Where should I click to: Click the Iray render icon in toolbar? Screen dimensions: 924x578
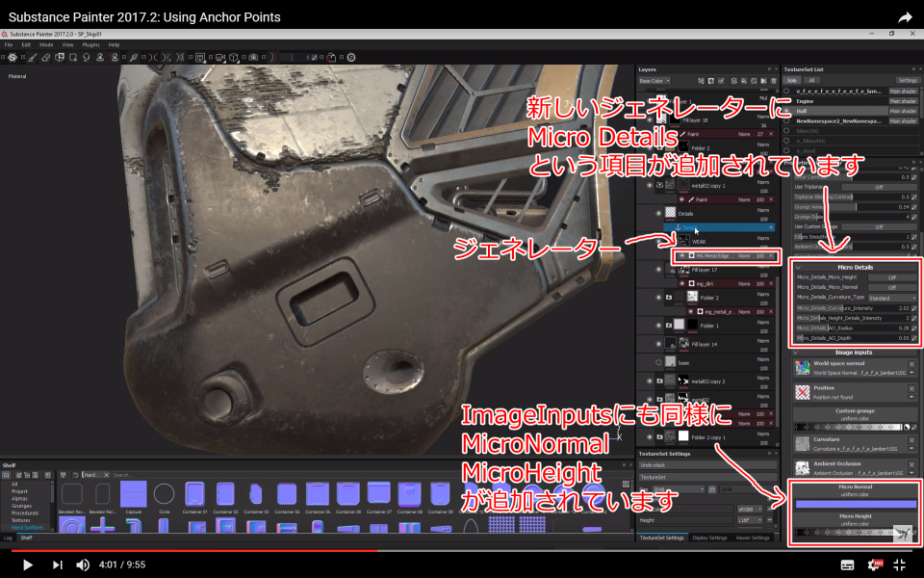pyautogui.click(x=253, y=57)
